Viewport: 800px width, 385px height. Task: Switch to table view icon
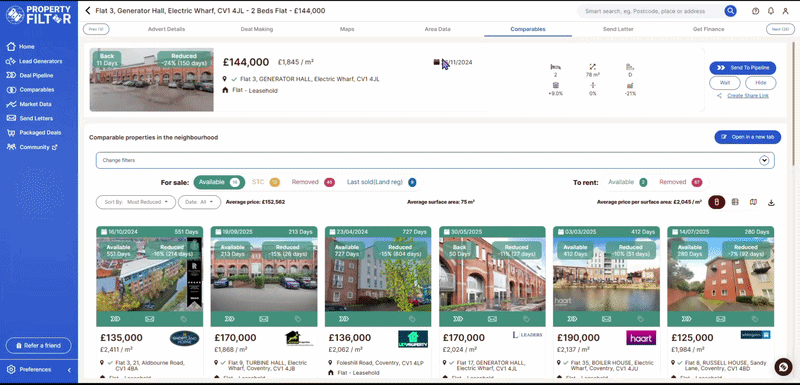[735, 202]
